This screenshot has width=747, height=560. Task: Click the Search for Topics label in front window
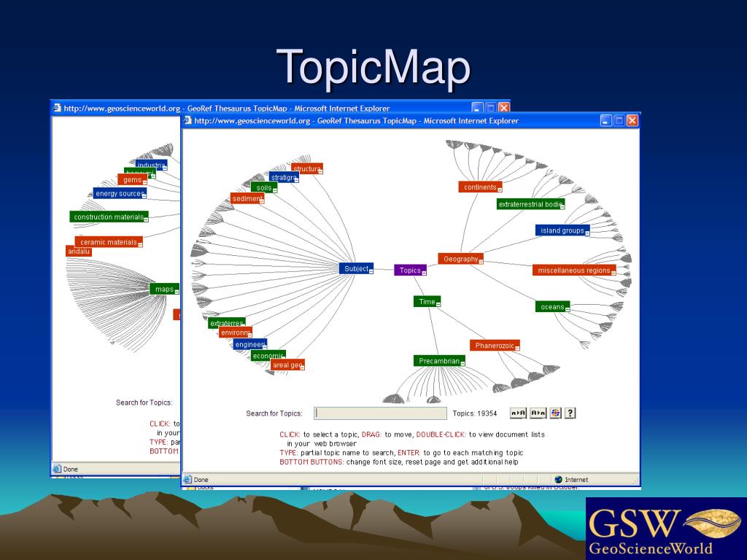[x=274, y=413]
